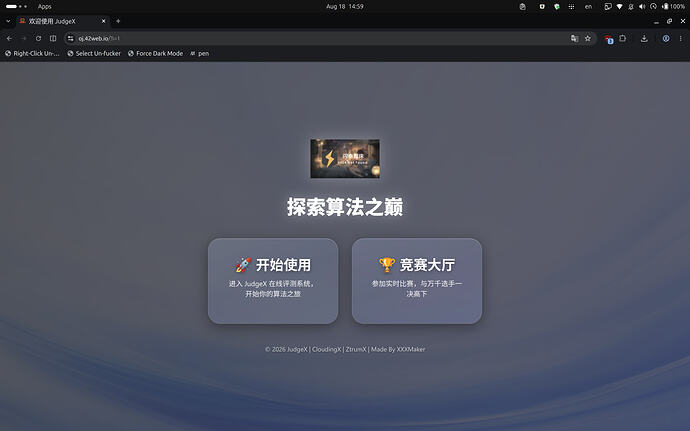The image size is (690, 431).
Task: Click the square shield tray icon
Action: pos(542,7)
